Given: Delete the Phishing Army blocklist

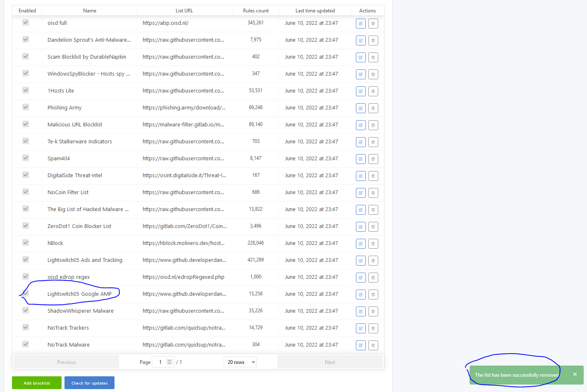Looking at the screenshot, I should pyautogui.click(x=373, y=108).
